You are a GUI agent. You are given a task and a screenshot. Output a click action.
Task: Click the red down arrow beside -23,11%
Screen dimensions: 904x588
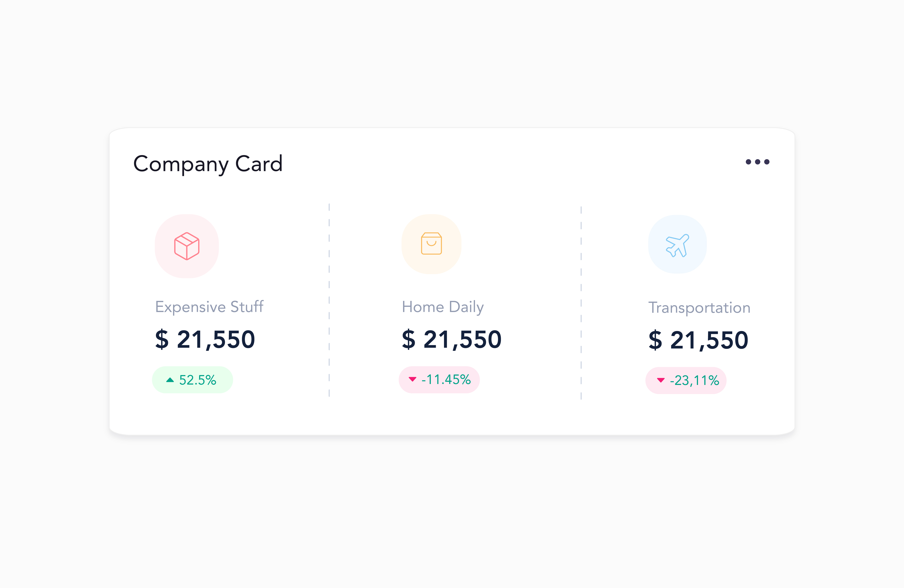(661, 380)
